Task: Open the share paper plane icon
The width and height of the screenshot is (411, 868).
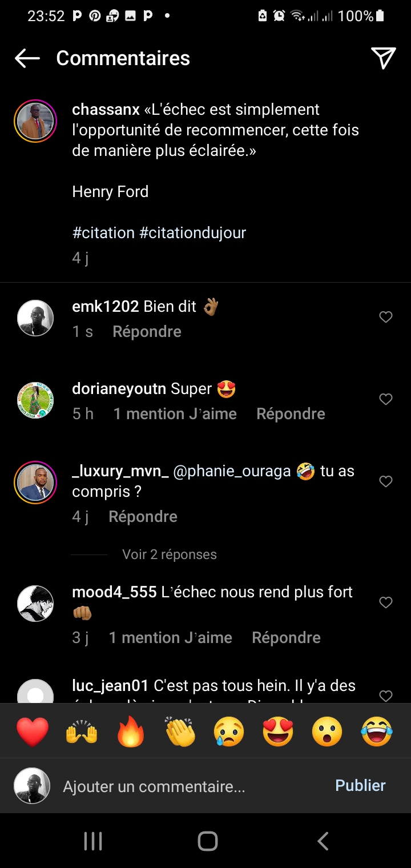Action: (x=384, y=58)
